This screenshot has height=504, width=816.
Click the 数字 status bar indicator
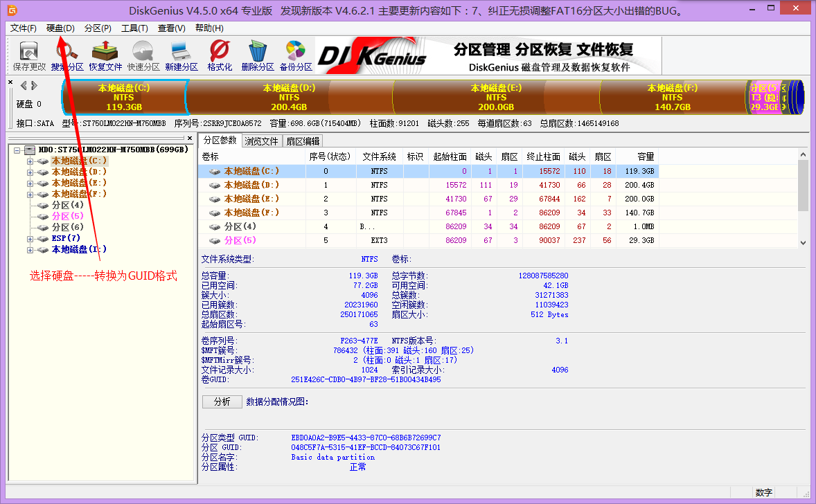764,492
